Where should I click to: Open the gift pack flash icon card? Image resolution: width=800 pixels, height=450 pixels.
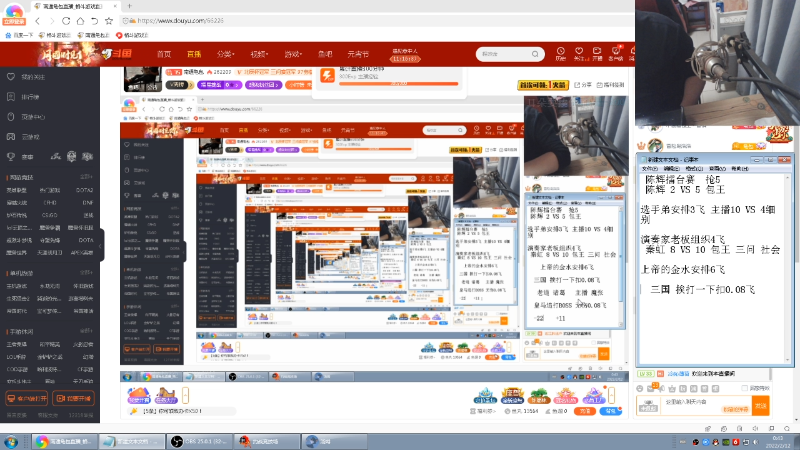(327, 76)
